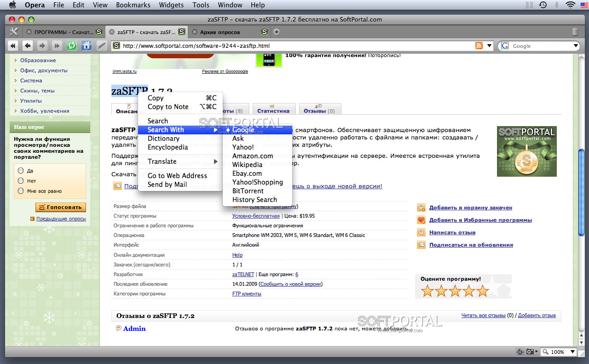The width and height of the screenshot is (589, 364).
Task: Close the Архив опросов tab
Action: click(x=195, y=32)
